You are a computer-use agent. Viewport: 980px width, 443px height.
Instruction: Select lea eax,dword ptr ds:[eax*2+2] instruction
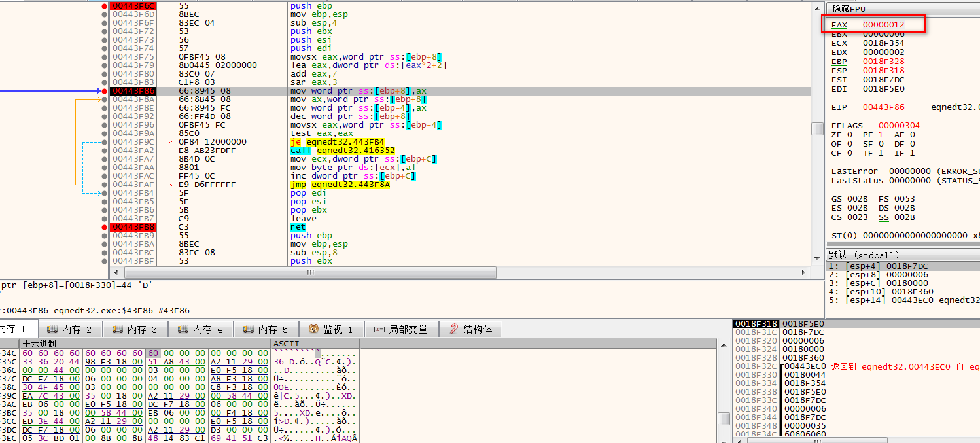pyautogui.click(x=369, y=65)
